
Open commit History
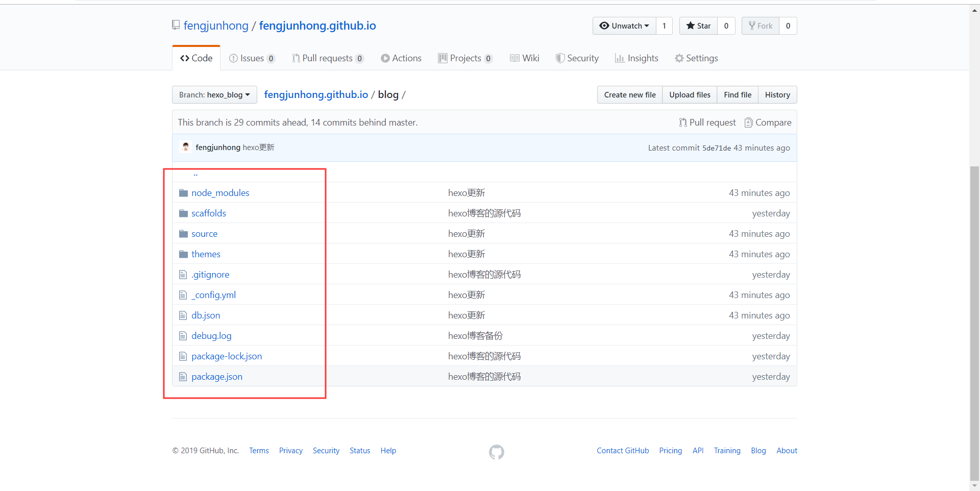point(777,95)
